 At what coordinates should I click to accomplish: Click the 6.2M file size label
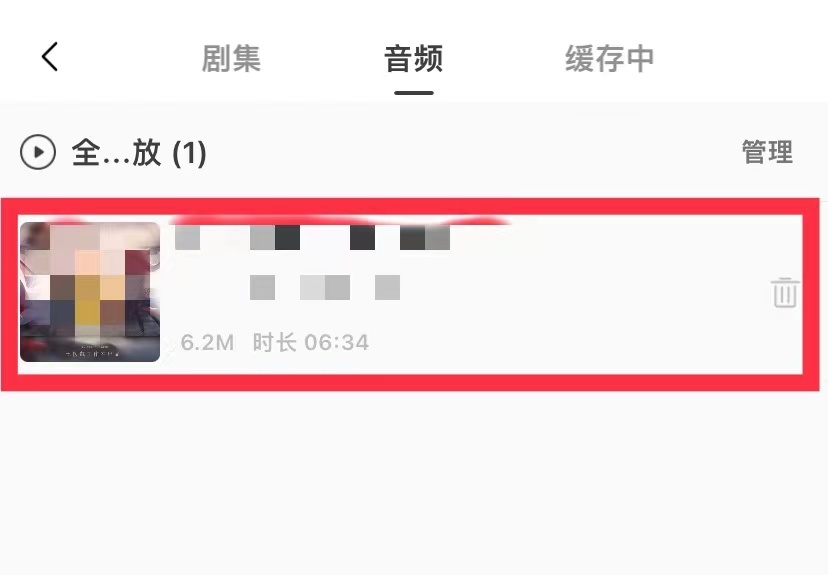tap(207, 343)
